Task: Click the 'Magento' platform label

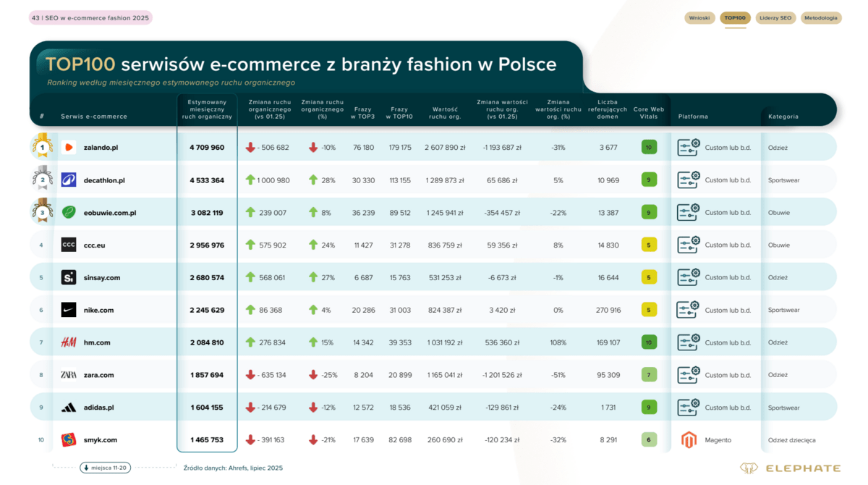Action: click(x=718, y=439)
